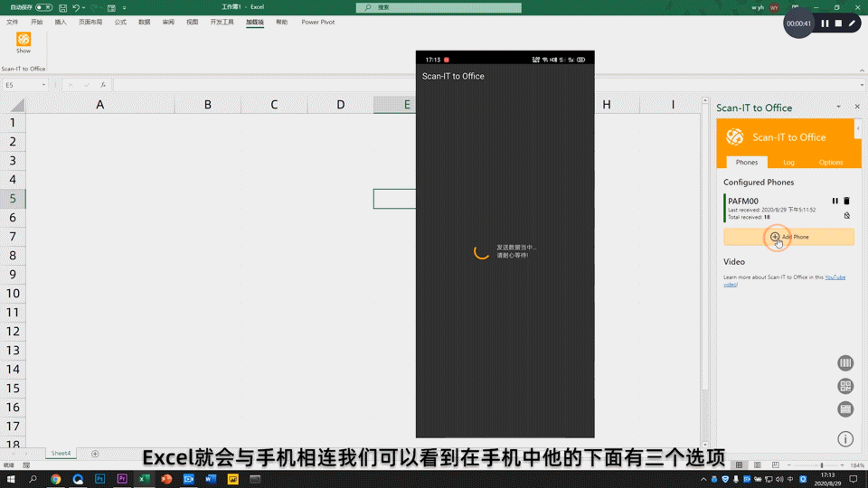Switch to the 开始 ribbon tab

[x=36, y=22]
